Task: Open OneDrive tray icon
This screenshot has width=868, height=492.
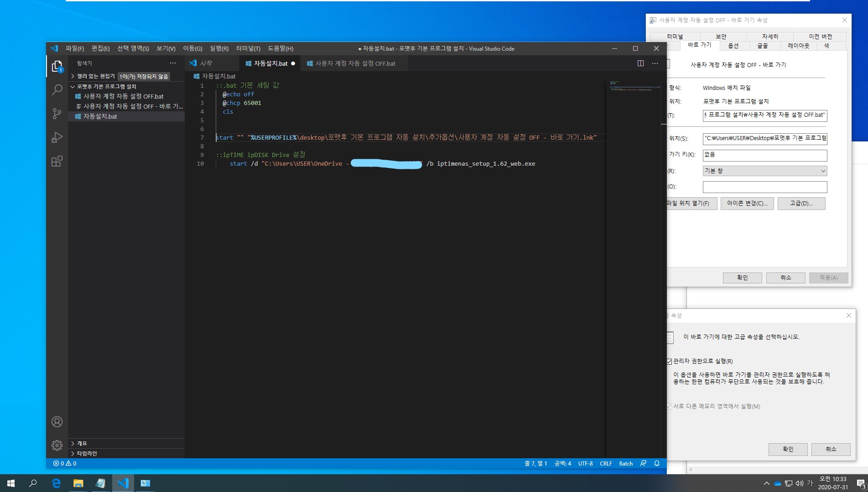Action: (x=778, y=483)
